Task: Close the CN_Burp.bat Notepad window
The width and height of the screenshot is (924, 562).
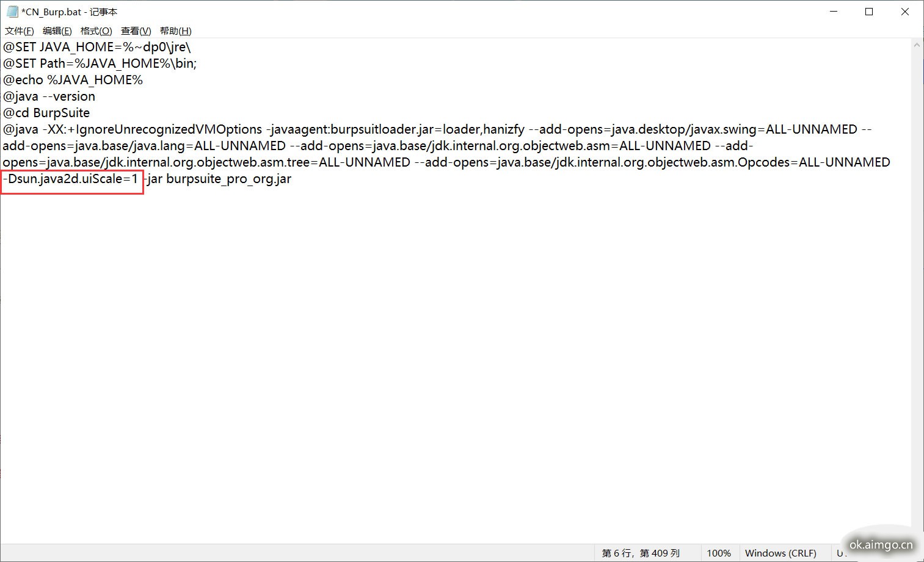Action: 905,12
